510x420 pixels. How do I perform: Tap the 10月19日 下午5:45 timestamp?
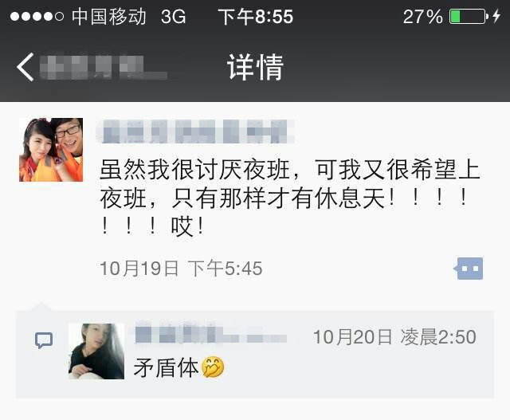click(x=181, y=269)
